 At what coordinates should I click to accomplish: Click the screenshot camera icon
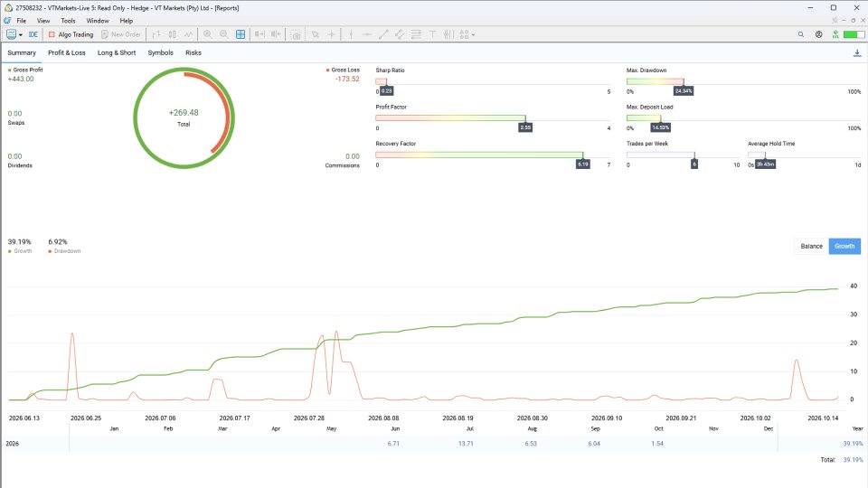(297, 35)
